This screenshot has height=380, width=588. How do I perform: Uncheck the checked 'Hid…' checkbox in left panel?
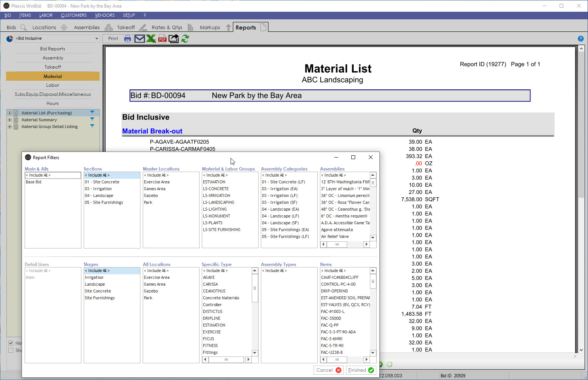(x=11, y=343)
